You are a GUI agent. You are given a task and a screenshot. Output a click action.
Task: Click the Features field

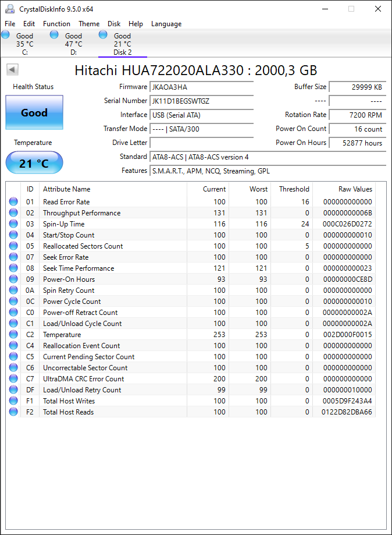coord(268,171)
